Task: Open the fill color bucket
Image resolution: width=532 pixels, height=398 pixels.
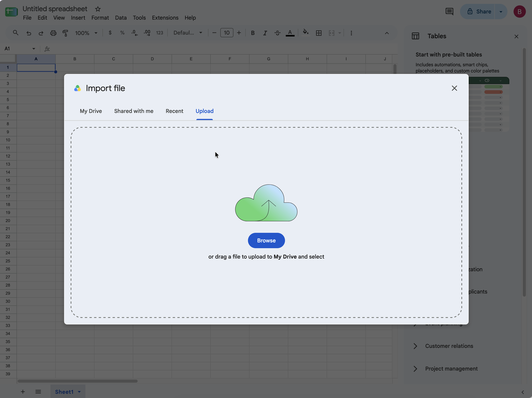Action: coord(306,32)
